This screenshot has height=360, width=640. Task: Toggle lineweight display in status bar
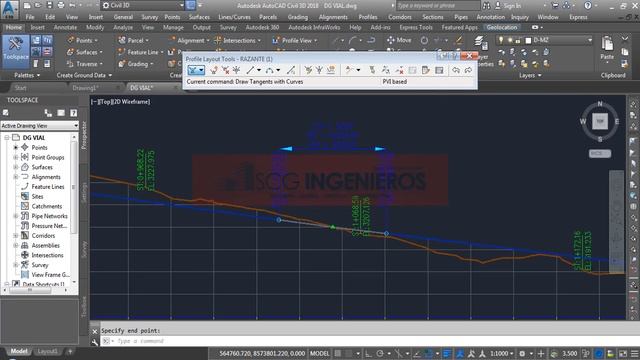[447, 353]
